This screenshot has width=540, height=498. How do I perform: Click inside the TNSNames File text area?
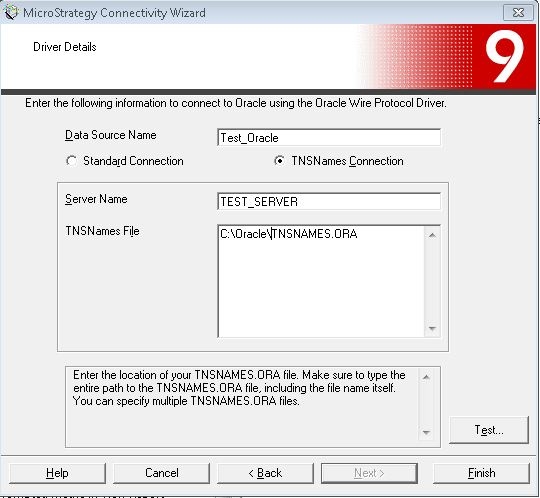pyautogui.click(x=321, y=281)
